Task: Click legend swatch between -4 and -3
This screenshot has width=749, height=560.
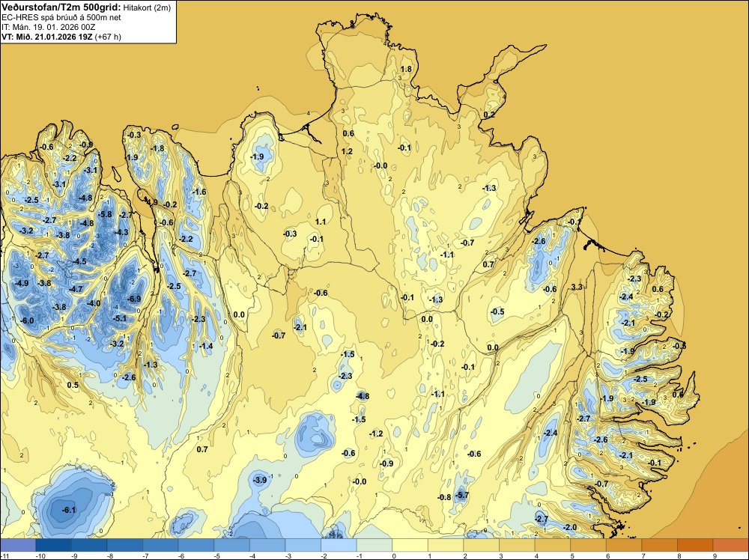Action: [x=267, y=545]
